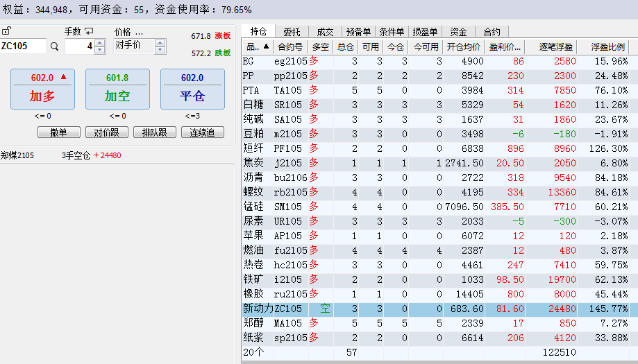Increase lot quantity with the up arrow
638x364 pixels.
tap(100, 43)
